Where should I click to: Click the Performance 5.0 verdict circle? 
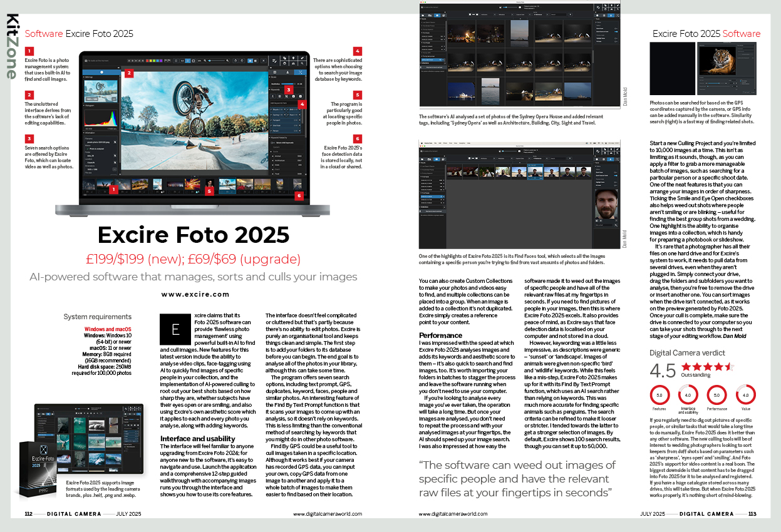click(x=717, y=395)
